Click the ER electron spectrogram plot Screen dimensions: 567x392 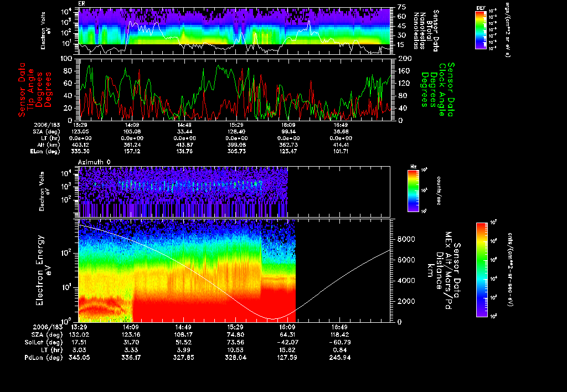[x=235, y=32]
